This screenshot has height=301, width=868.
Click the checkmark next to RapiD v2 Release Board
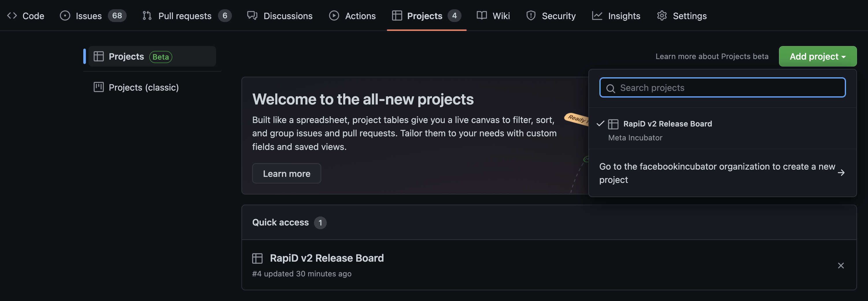[x=601, y=124]
